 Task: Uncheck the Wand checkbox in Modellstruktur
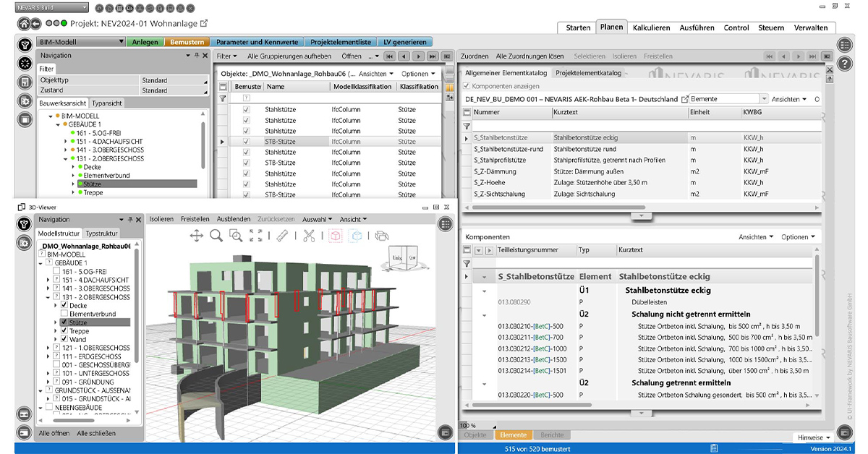coord(64,339)
